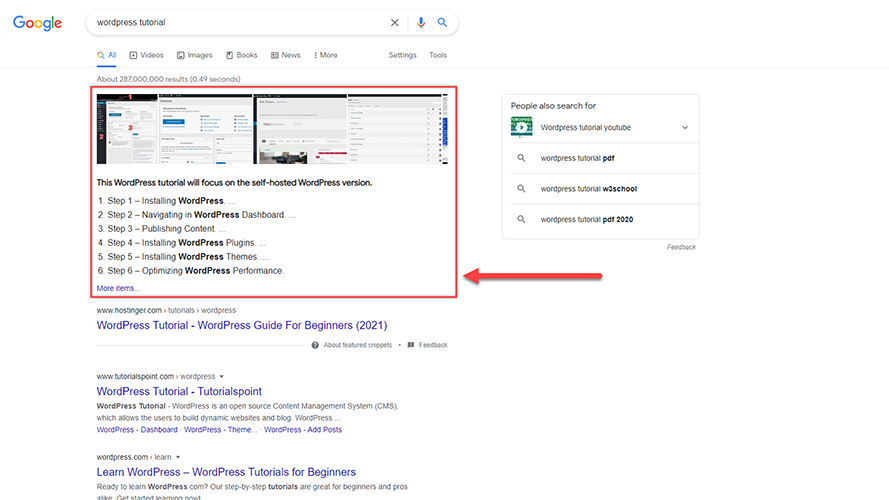Submit search using the magnifier icon
889x500 pixels.
pos(442,23)
